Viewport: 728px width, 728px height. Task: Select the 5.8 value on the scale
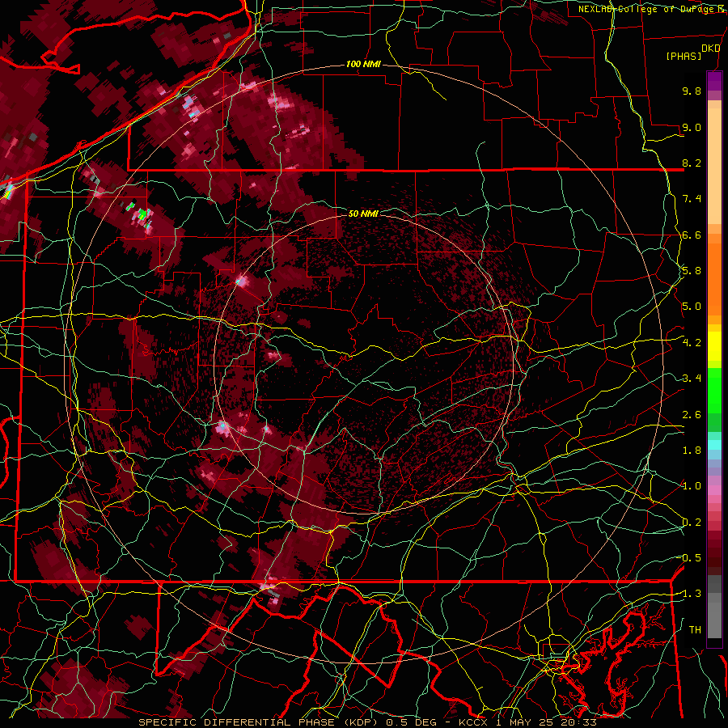(x=692, y=271)
